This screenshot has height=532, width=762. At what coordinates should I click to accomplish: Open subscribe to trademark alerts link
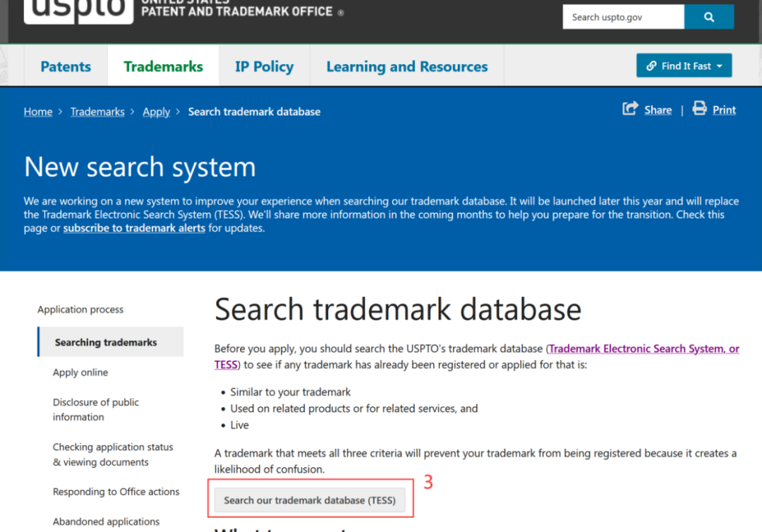pos(134,228)
